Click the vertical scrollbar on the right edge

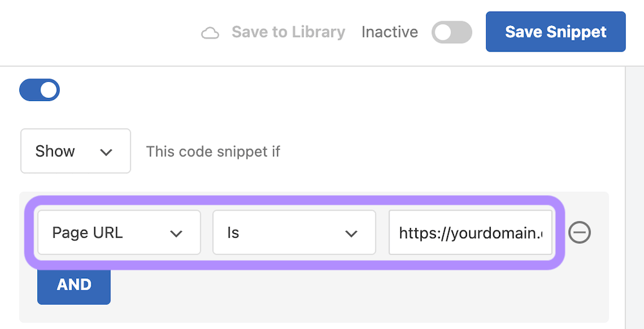pos(634,193)
